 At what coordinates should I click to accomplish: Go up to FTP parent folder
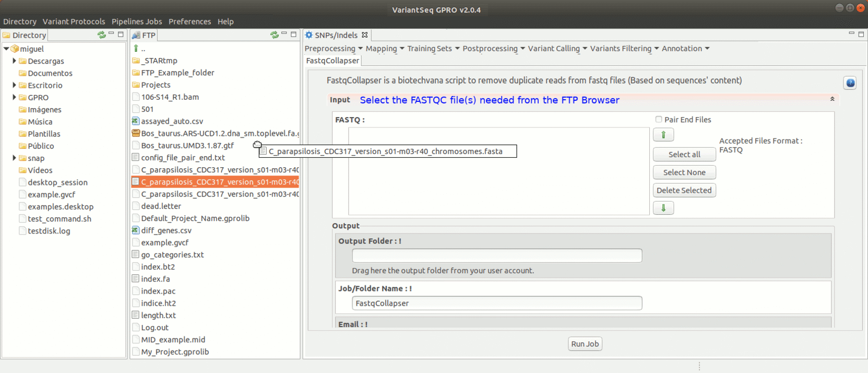[136, 49]
